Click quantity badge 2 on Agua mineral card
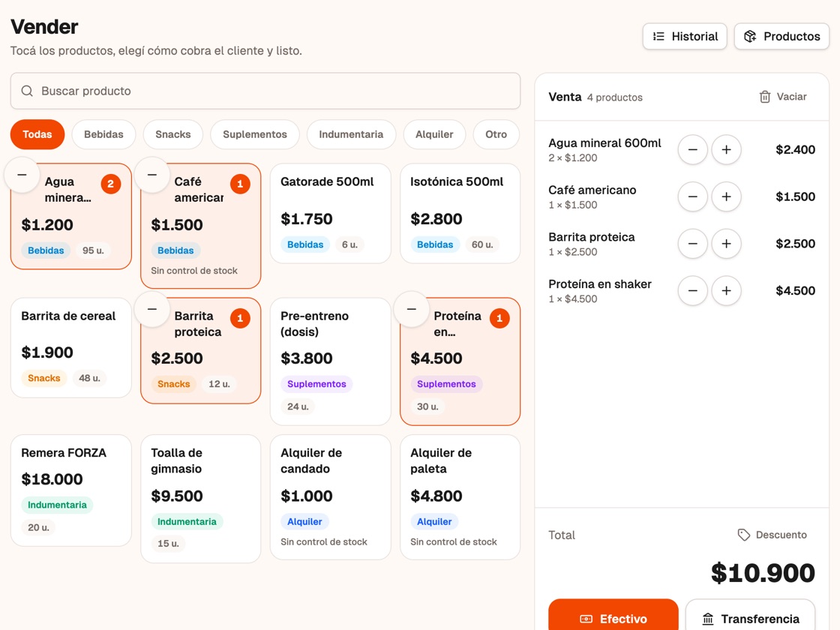This screenshot has height=630, width=840. (x=111, y=184)
